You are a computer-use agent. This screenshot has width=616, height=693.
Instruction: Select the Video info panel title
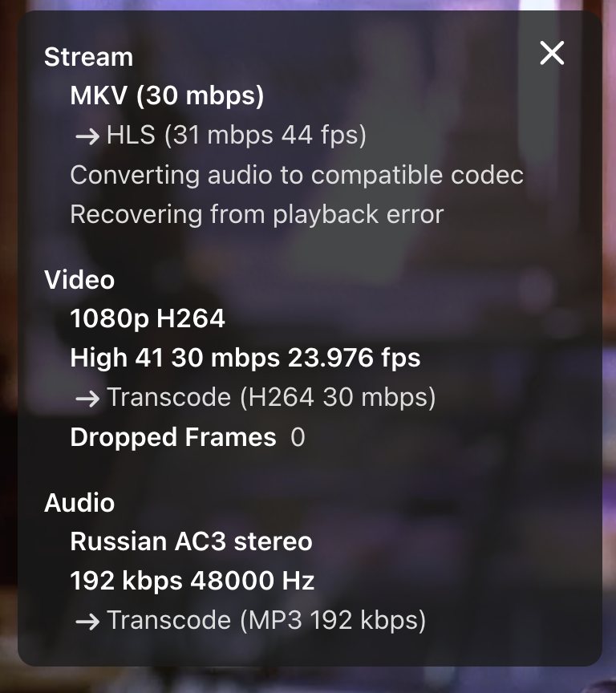(x=79, y=280)
